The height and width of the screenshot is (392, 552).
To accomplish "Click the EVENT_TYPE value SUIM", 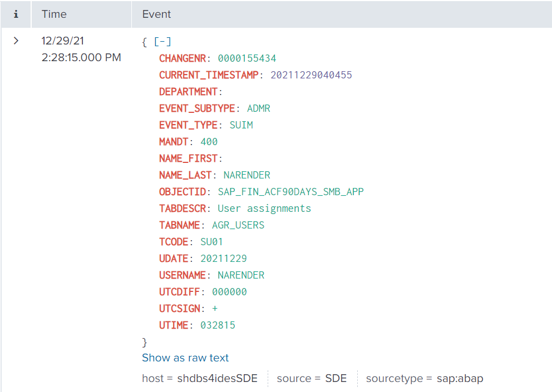I will (241, 125).
